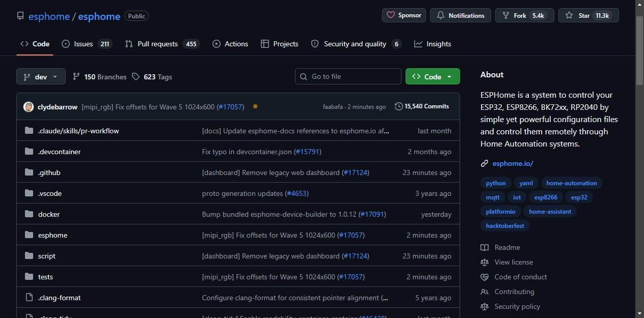The width and height of the screenshot is (644, 318).
Task: Select the python topic tag
Action: pyautogui.click(x=496, y=183)
